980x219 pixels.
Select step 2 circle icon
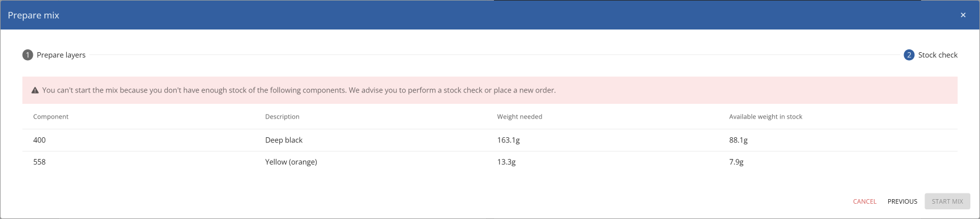click(x=909, y=55)
